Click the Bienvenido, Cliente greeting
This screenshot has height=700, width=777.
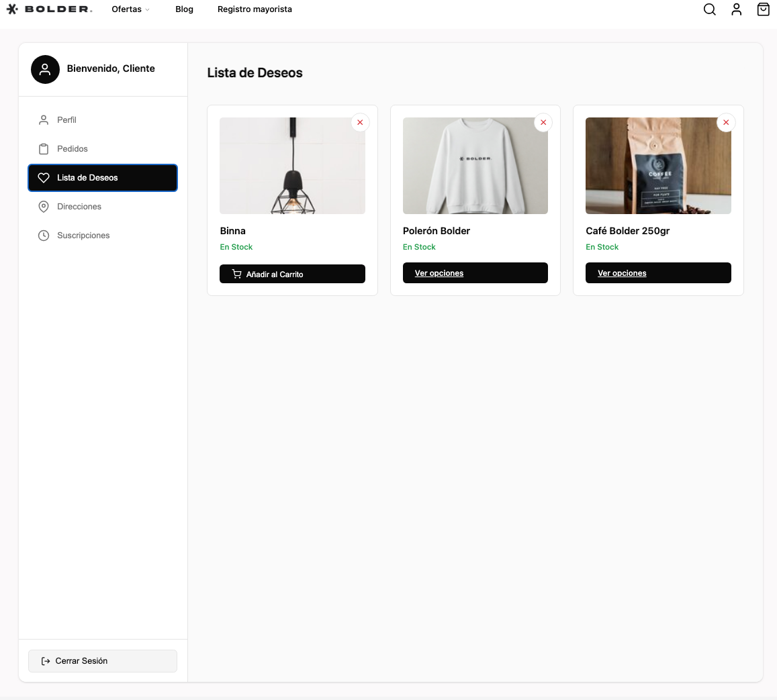pyautogui.click(x=111, y=68)
